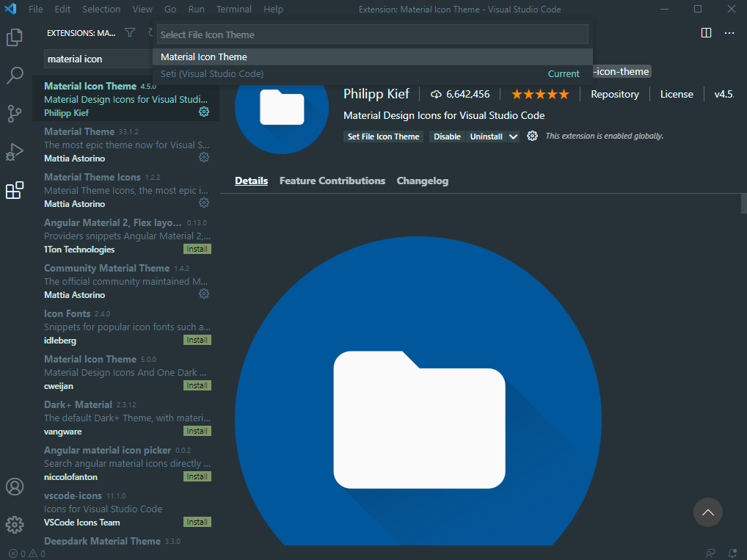This screenshot has width=747, height=560.
Task: Click the gear icon beside Uninstall button
Action: coord(532,137)
